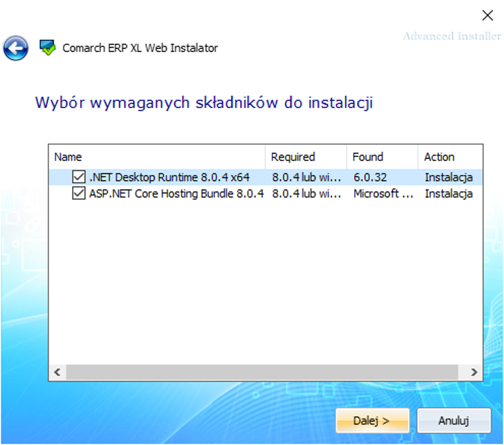Click the horizontal scrollbar track
This screenshot has height=445, width=504.
[x=262, y=372]
